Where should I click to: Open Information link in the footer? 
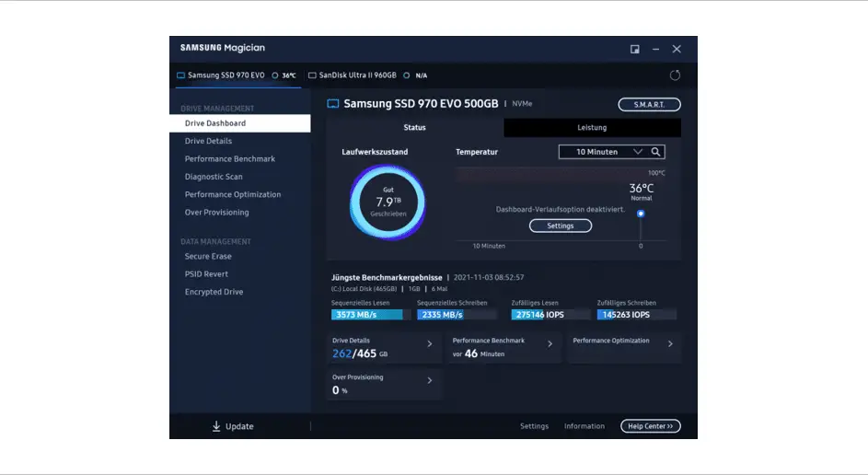click(x=584, y=426)
